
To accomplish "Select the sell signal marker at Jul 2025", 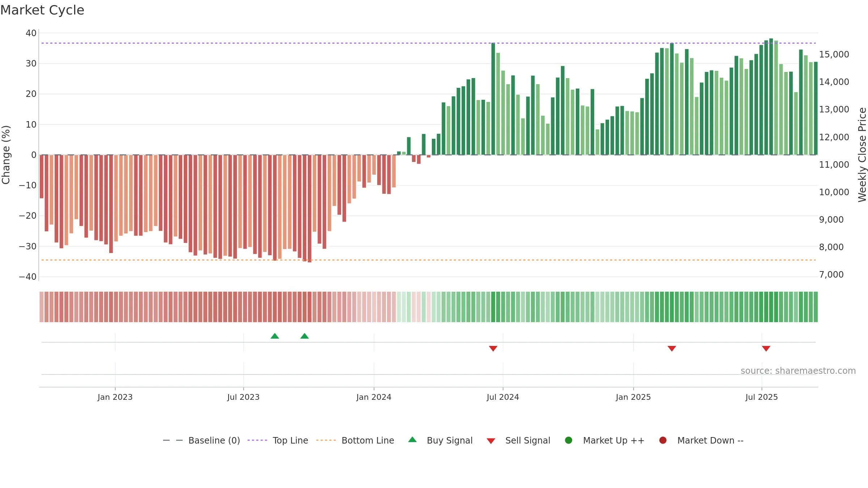I will [766, 348].
